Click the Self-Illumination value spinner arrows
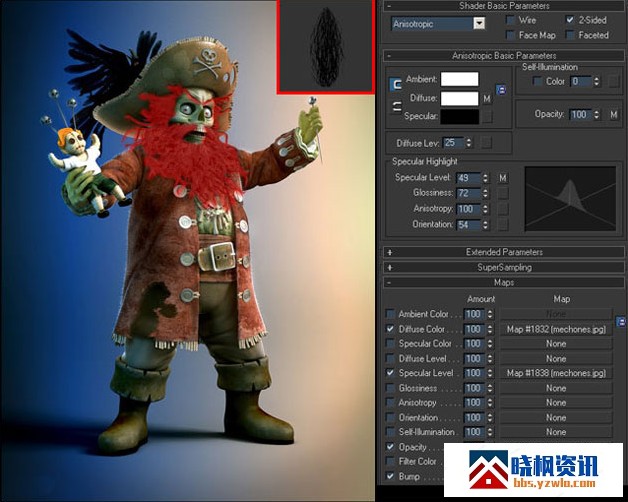 [596, 81]
